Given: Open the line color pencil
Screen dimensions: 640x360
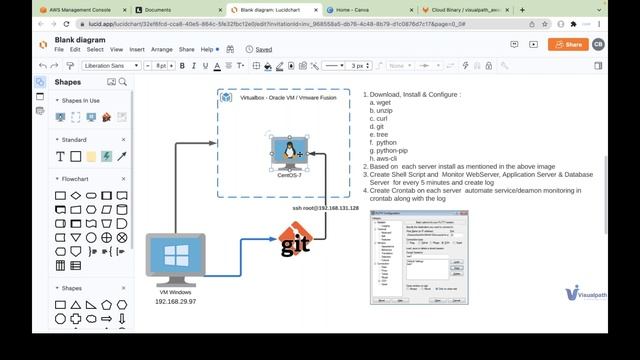Looking at the screenshot, I should pos(280,66).
